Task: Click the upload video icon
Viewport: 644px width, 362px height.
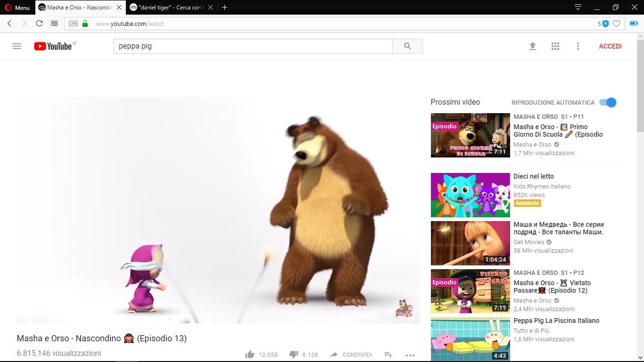Action: coord(533,46)
